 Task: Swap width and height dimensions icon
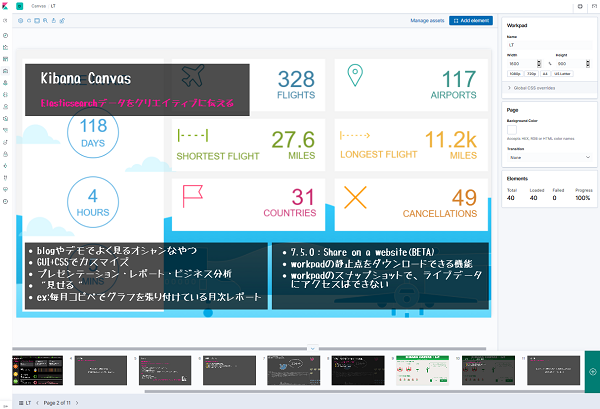pyautogui.click(x=550, y=64)
